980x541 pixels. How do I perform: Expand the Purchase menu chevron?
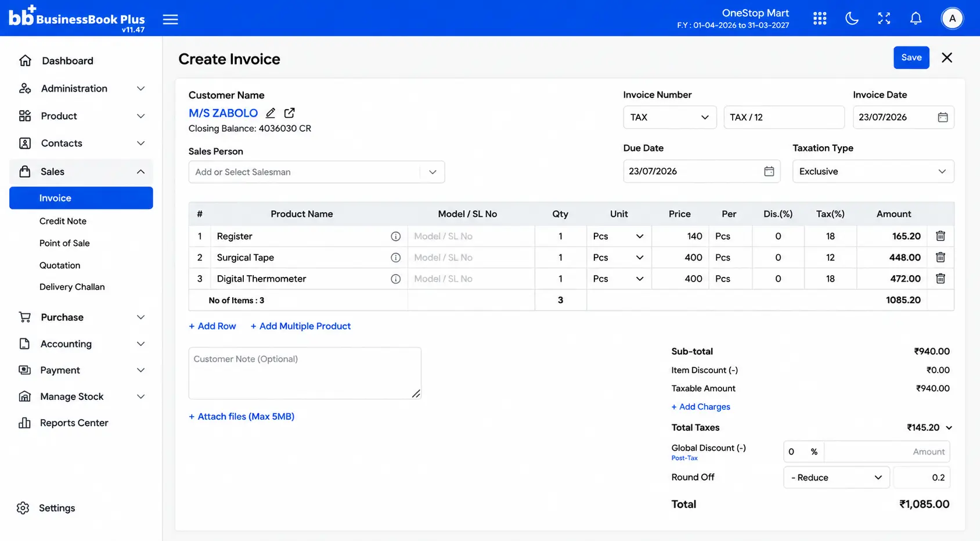coord(140,317)
